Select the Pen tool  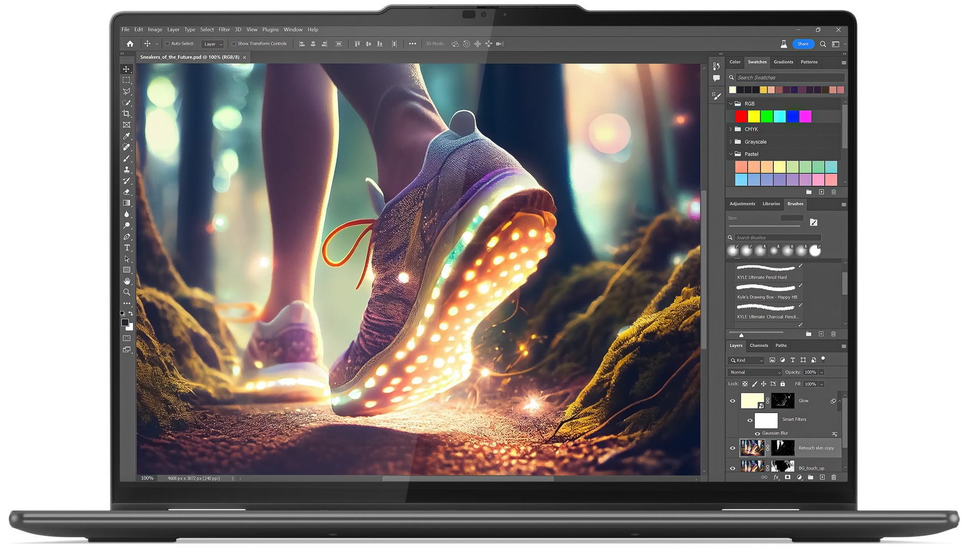(x=127, y=236)
